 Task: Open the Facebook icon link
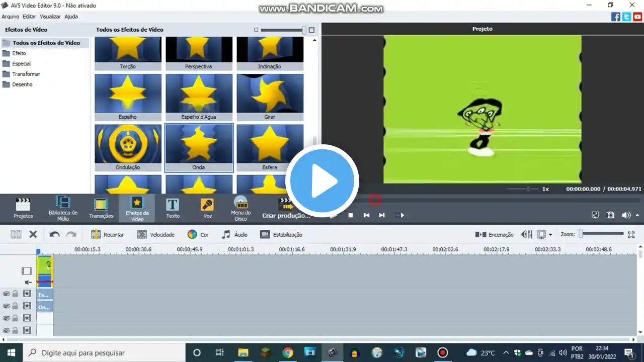(x=616, y=17)
